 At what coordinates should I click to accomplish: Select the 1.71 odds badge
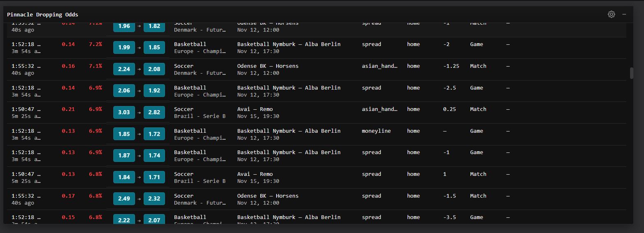[154, 177]
